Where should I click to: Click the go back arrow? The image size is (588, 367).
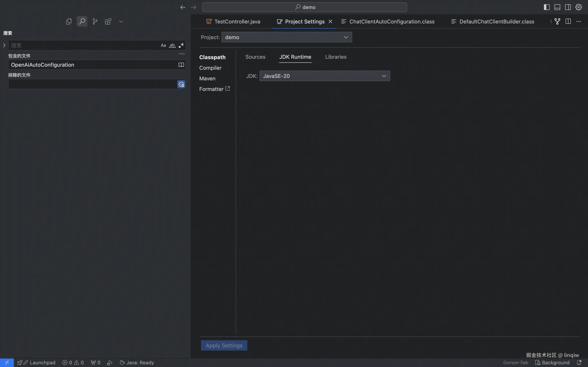183,7
